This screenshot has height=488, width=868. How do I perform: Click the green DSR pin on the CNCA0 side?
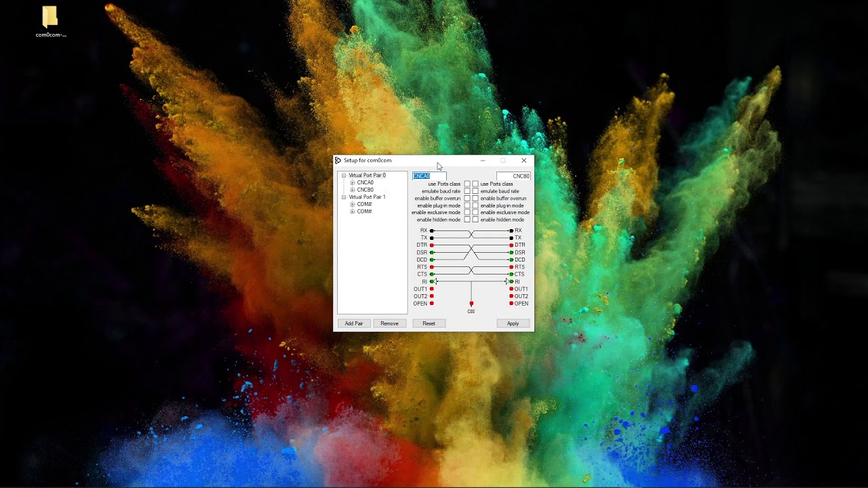431,253
